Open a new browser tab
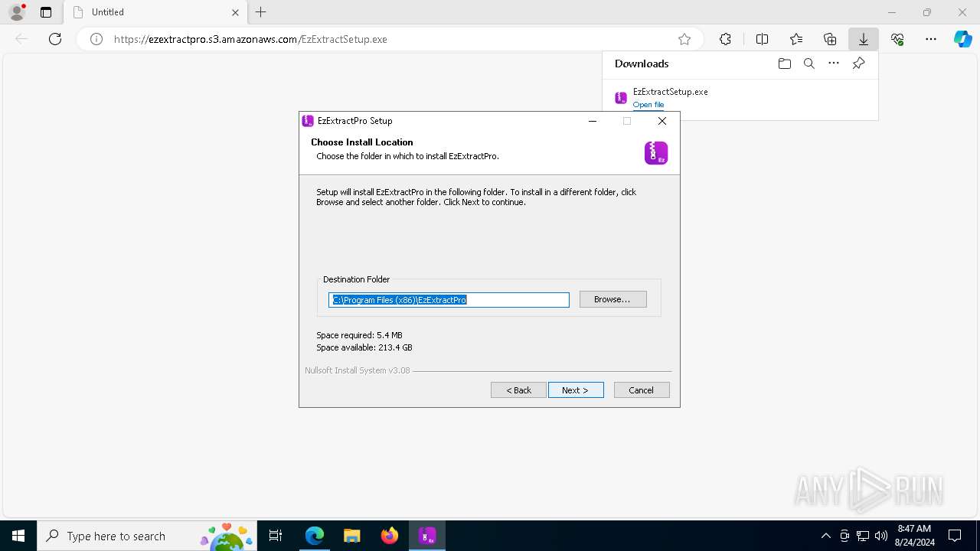Screen dimensions: 980x551 click(x=261, y=12)
